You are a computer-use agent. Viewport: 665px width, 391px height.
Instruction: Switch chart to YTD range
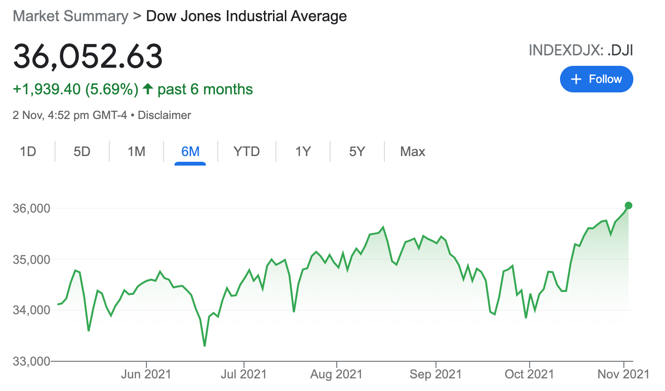(x=246, y=151)
